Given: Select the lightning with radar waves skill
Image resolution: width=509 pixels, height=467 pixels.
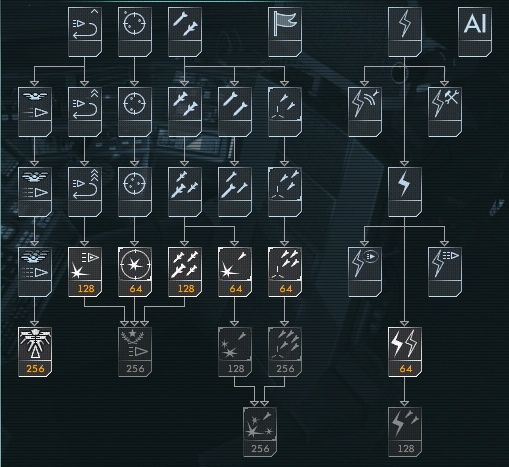Looking at the screenshot, I should pyautogui.click(x=365, y=112).
